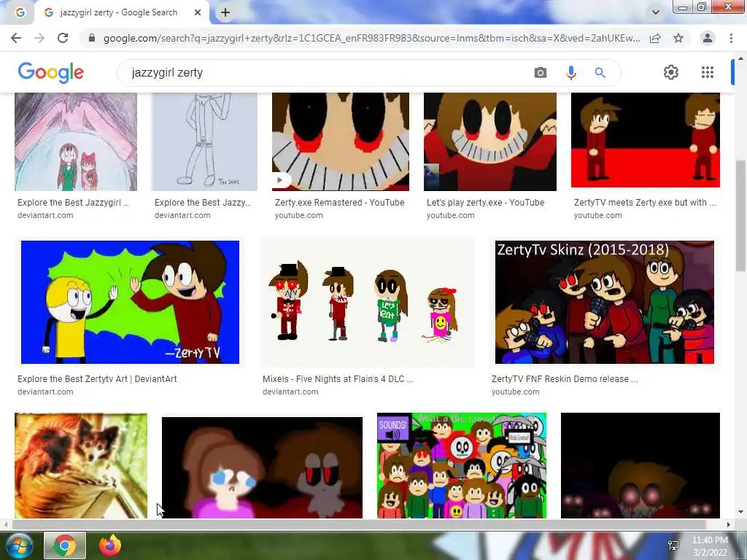Screen dimensions: 747x560
Task: Launch Firefox from the taskbar
Action: [x=110, y=545]
